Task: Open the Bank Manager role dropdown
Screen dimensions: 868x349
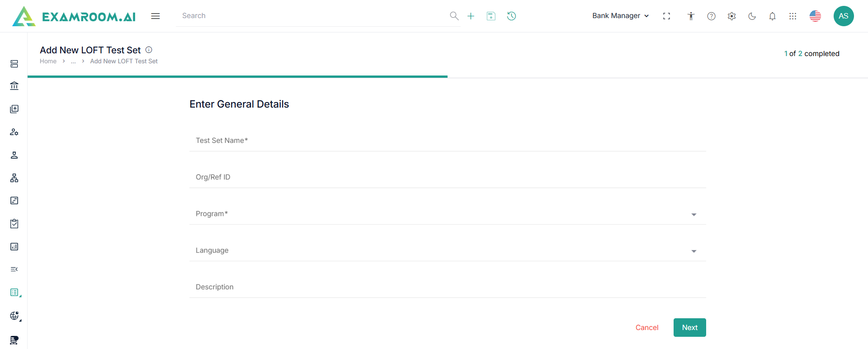Action: click(621, 16)
